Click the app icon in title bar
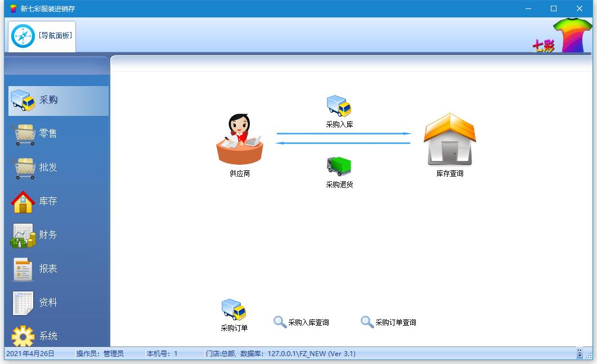 [x=14, y=8]
